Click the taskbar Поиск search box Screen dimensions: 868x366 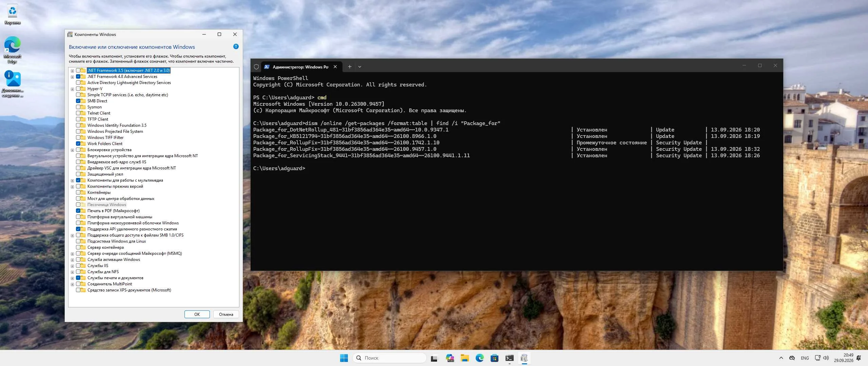point(390,358)
